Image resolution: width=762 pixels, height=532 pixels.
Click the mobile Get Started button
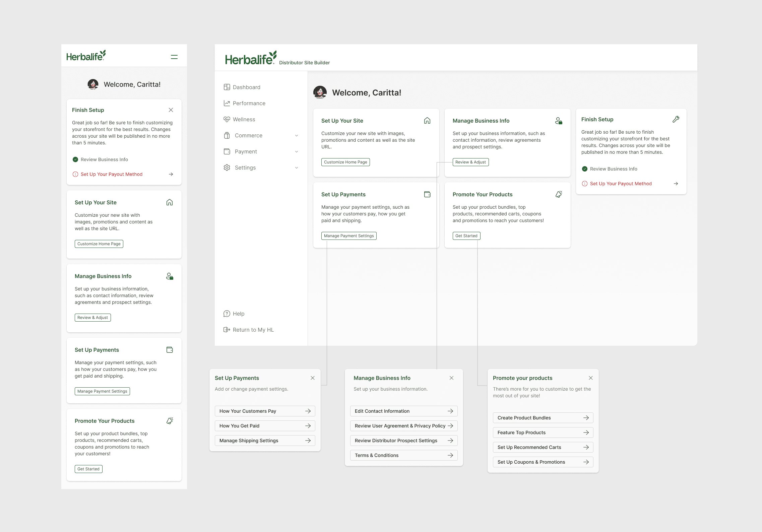coord(88,469)
